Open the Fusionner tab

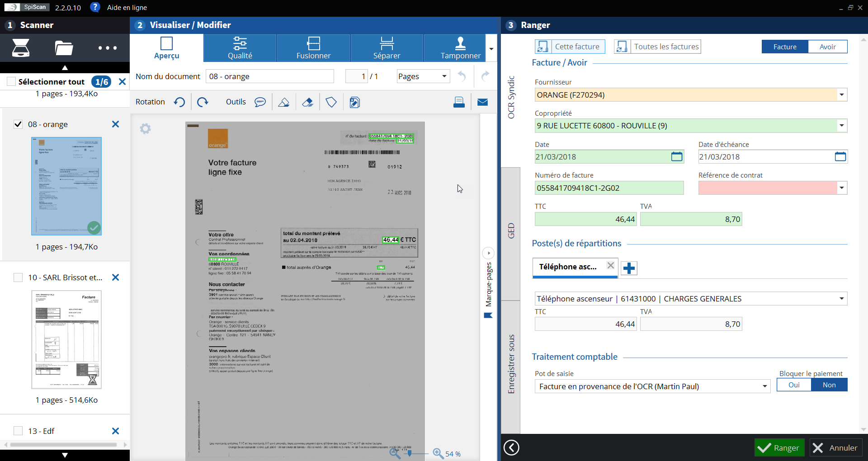pos(313,48)
